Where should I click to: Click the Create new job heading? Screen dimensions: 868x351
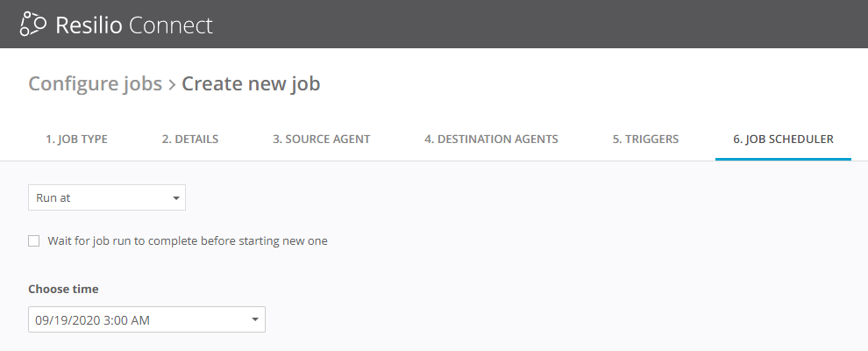(x=251, y=83)
